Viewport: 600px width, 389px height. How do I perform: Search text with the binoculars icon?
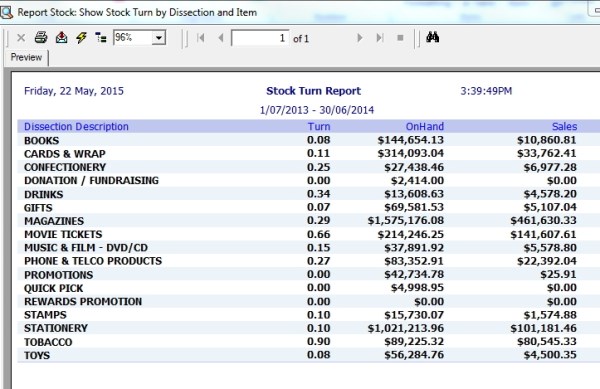432,37
